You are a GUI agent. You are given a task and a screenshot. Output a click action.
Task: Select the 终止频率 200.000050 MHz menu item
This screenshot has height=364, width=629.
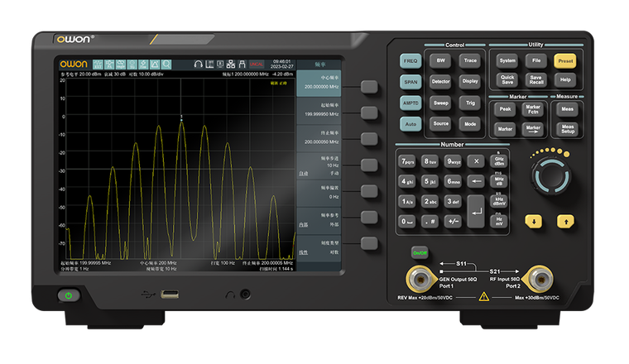coord(319,137)
